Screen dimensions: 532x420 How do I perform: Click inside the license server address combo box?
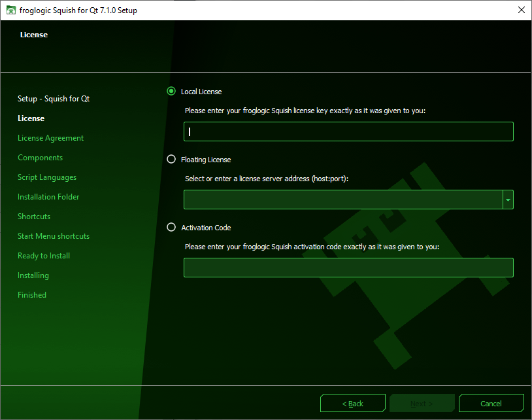pos(342,200)
